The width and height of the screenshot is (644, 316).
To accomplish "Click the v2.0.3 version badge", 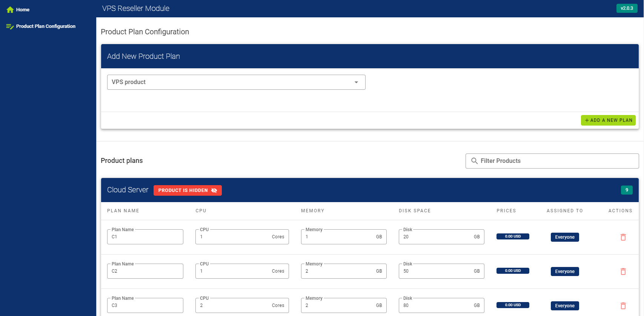I will click(627, 8).
